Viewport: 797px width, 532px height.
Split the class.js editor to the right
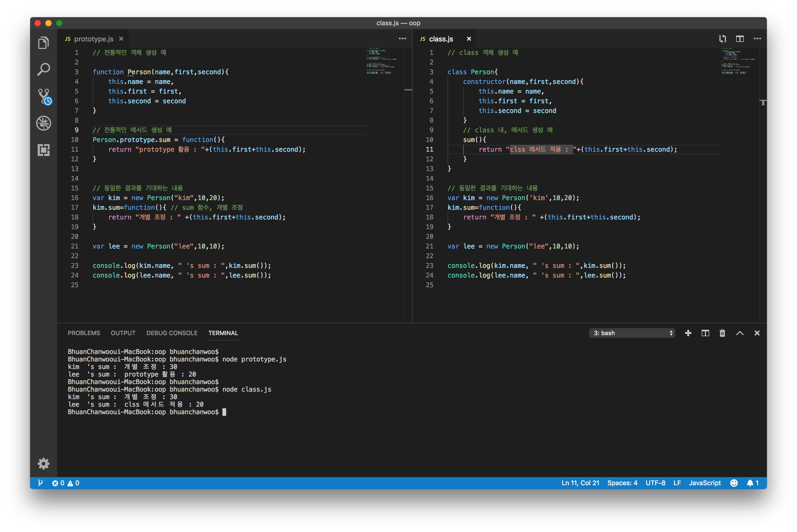(x=740, y=39)
